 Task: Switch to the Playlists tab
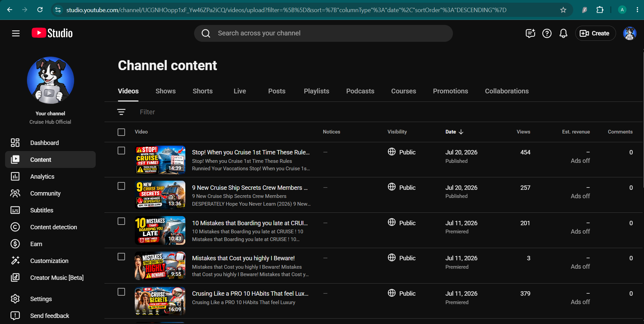tap(316, 91)
